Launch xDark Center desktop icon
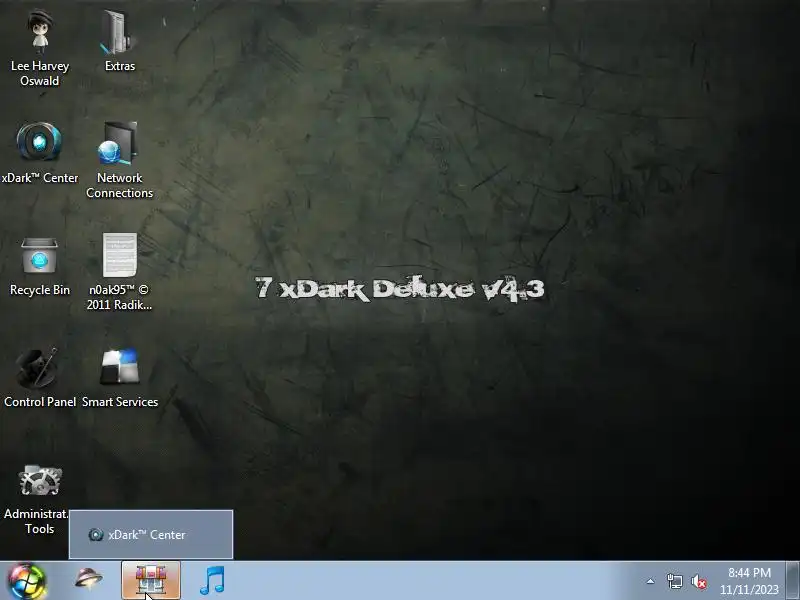Image resolution: width=800 pixels, height=600 pixels. (x=40, y=153)
